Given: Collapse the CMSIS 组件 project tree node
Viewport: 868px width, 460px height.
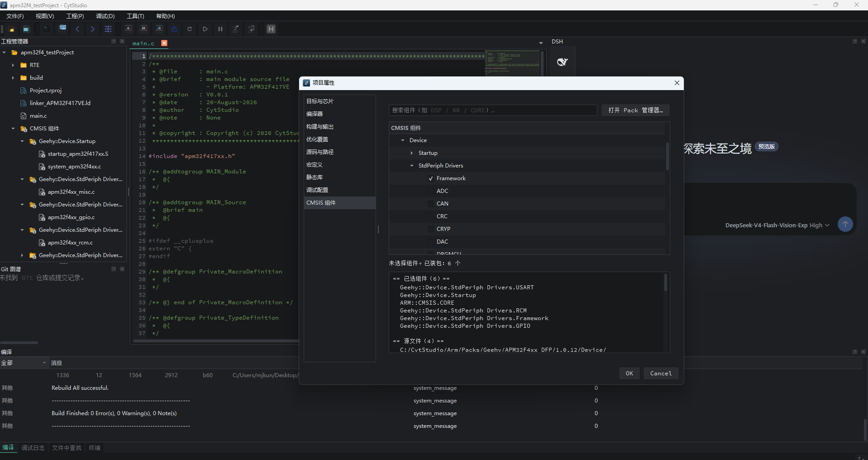Looking at the screenshot, I should pyautogui.click(x=13, y=129).
